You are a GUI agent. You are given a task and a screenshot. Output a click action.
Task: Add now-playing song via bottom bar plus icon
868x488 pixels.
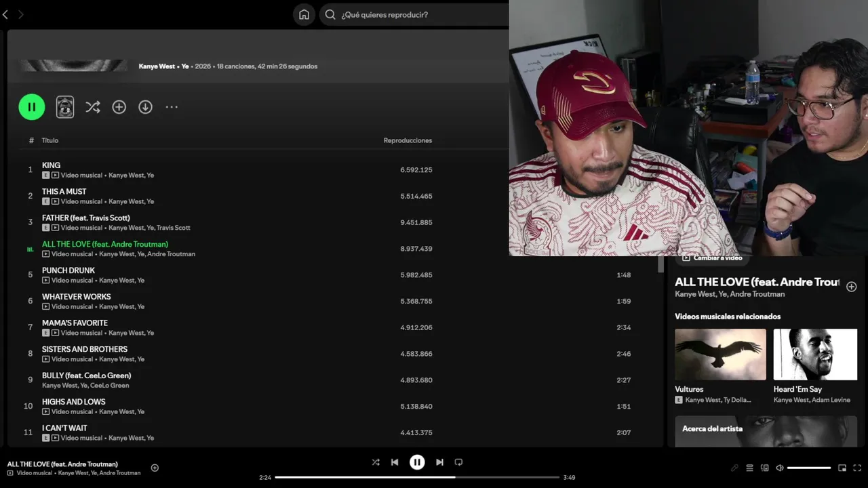[155, 468]
